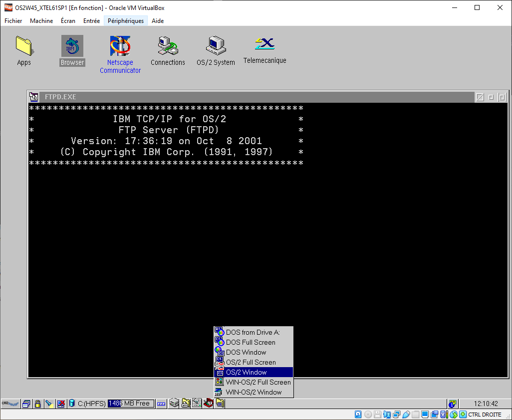Open the FTPD.EXE window system menu icon

point(34,97)
